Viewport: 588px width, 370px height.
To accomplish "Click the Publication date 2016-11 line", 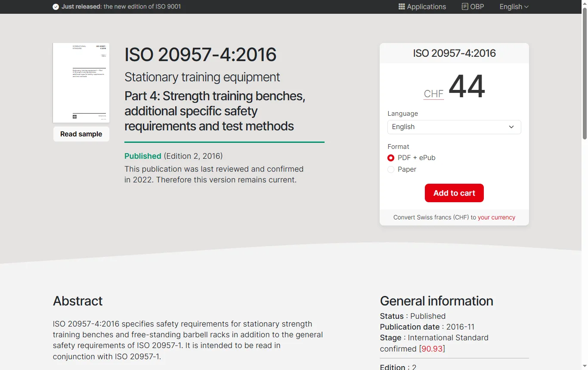I will pyautogui.click(x=427, y=327).
